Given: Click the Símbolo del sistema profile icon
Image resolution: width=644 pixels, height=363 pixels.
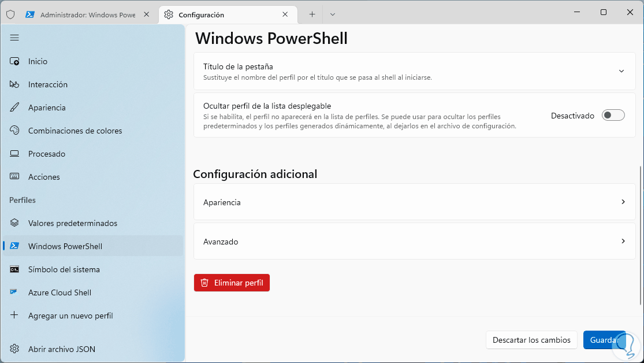Looking at the screenshot, I should (15, 269).
